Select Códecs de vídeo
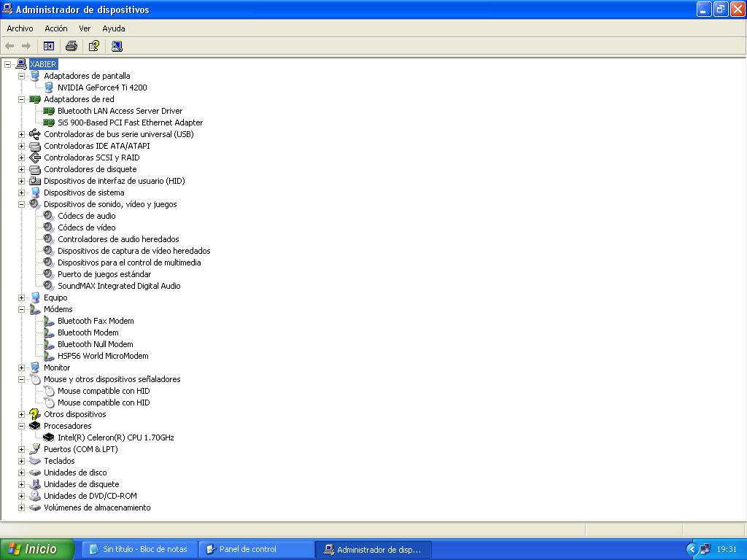 click(87, 227)
